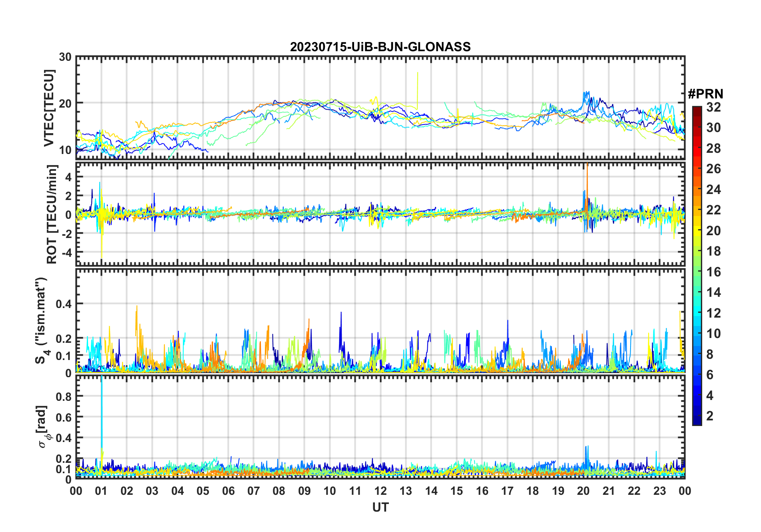The height and width of the screenshot is (532, 761).
Task: Click the 10 tick on the VTEC axis
Action: tap(65, 150)
